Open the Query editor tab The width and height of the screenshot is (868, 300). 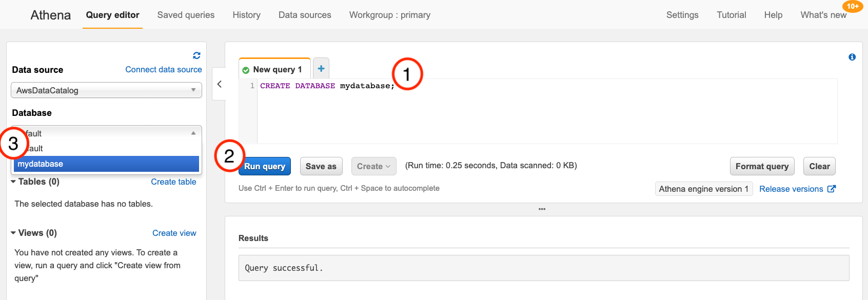112,15
